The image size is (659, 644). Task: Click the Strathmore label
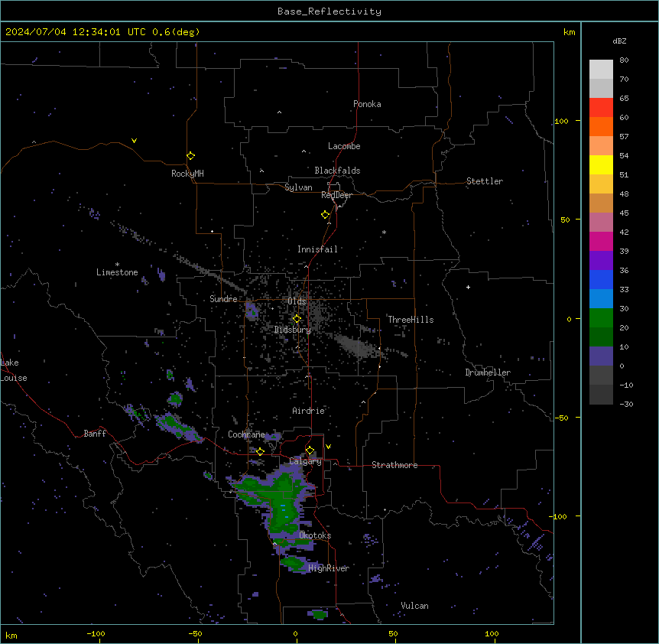(x=394, y=465)
